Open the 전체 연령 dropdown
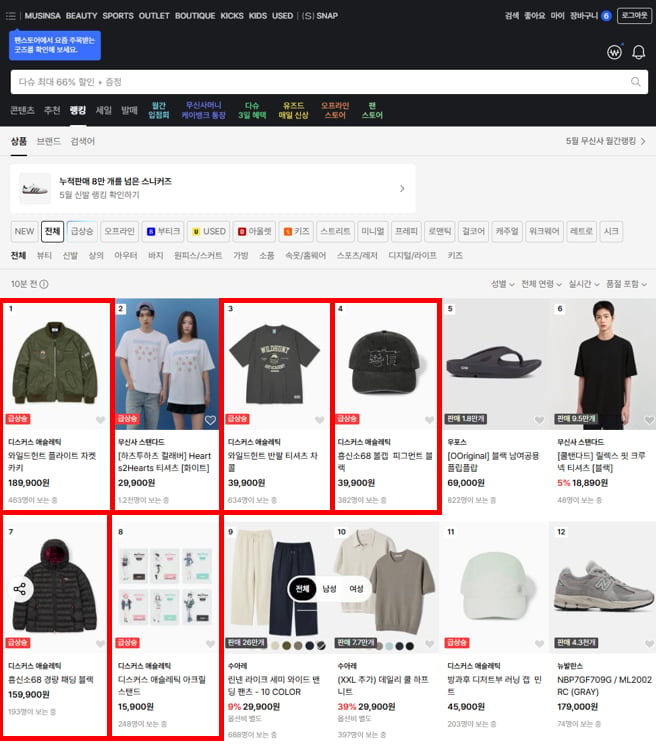The width and height of the screenshot is (656, 751). pyautogui.click(x=541, y=284)
